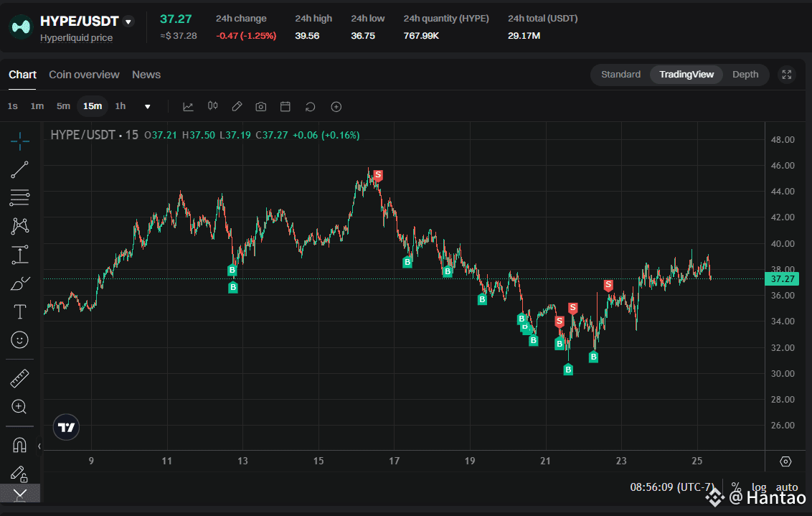
Task: Click the 24h quantity 767.99K value
Action: tap(421, 36)
